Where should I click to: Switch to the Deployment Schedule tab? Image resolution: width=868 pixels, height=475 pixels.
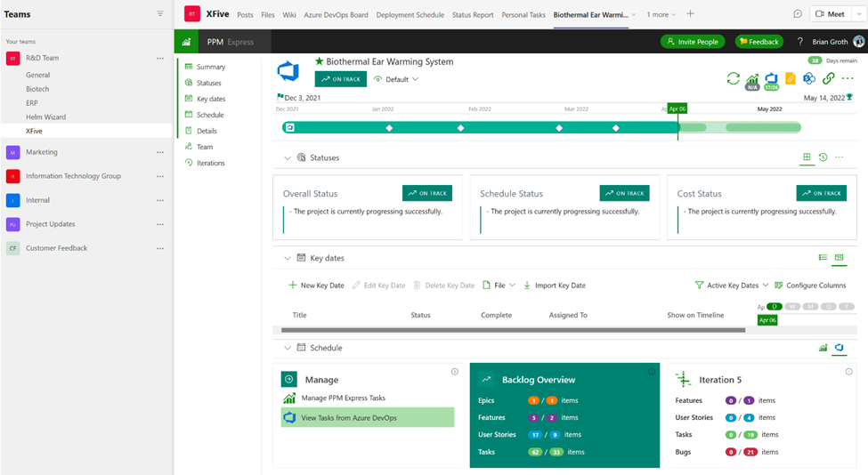click(410, 15)
